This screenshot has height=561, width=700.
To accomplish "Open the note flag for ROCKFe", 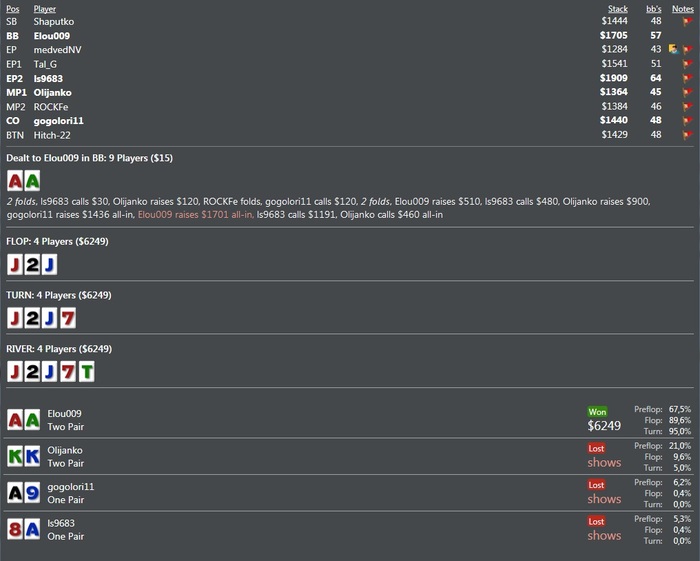I will pyautogui.click(x=688, y=107).
